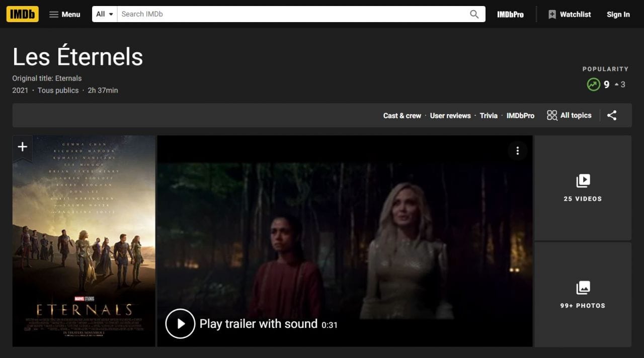Open the 25 Videos tile
The image size is (644, 358).
583,188
